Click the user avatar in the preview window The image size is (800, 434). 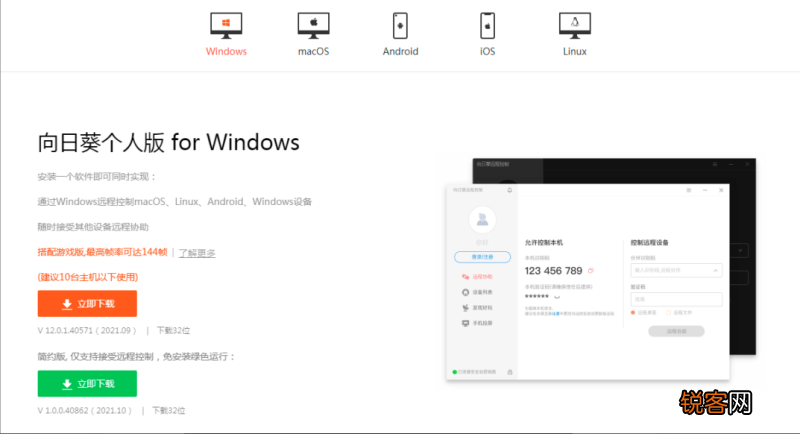click(482, 220)
